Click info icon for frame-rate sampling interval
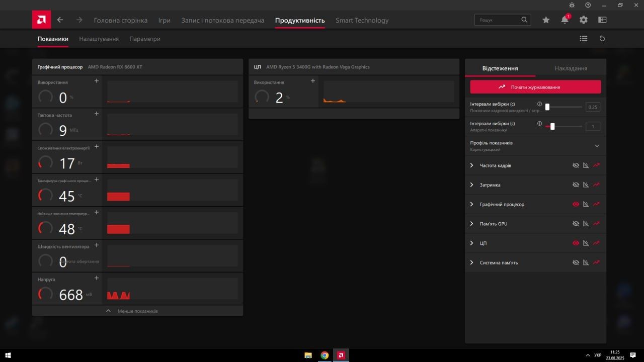Viewport: 644px width, 362px height. click(x=539, y=104)
